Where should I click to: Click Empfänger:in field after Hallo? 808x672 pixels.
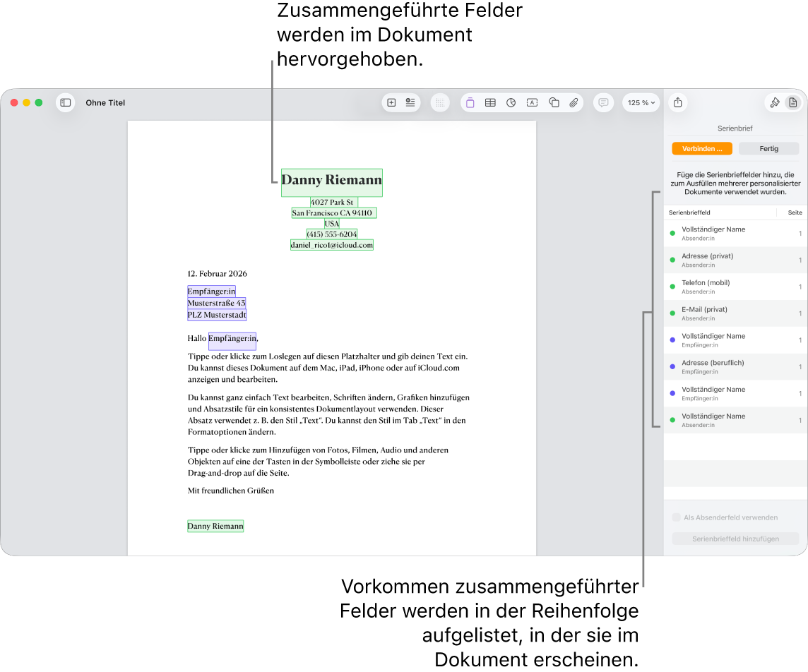[232, 341]
